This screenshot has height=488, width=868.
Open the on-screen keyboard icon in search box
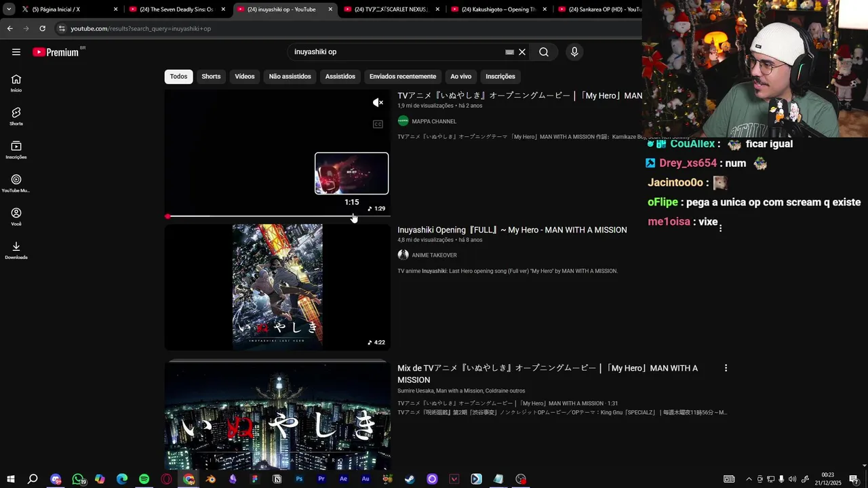pos(509,52)
